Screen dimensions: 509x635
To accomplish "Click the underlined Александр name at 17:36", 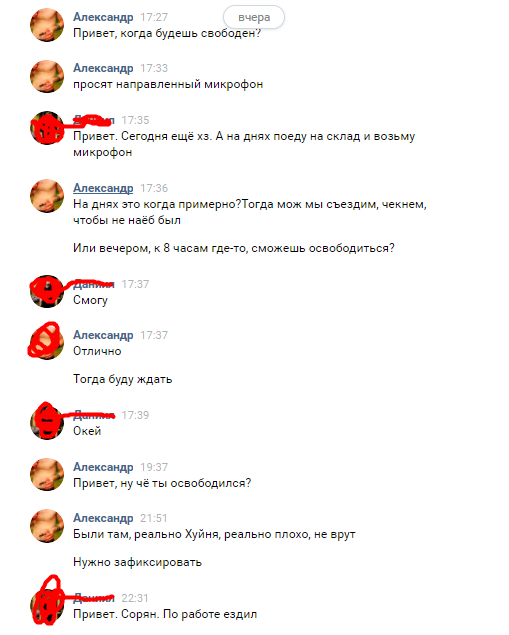I will pyautogui.click(x=103, y=188).
